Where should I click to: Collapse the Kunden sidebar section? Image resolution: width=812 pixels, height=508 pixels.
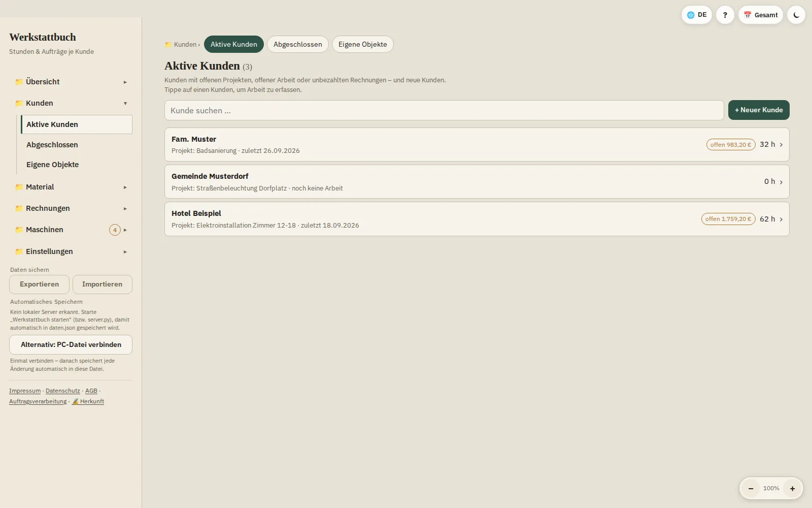[x=71, y=103]
